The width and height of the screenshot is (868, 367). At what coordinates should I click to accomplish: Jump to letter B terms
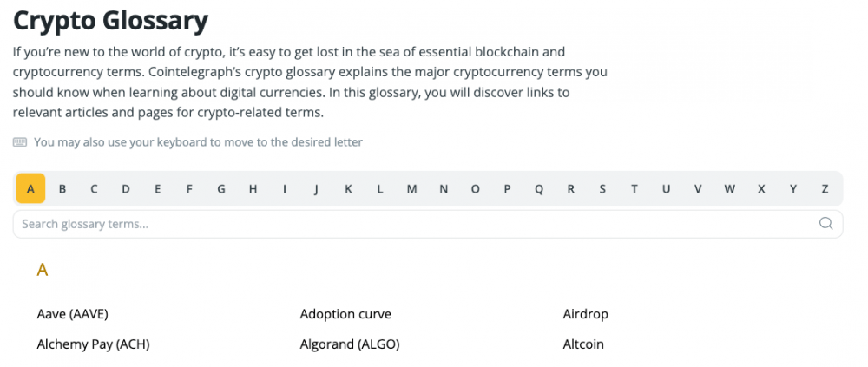pos(62,189)
